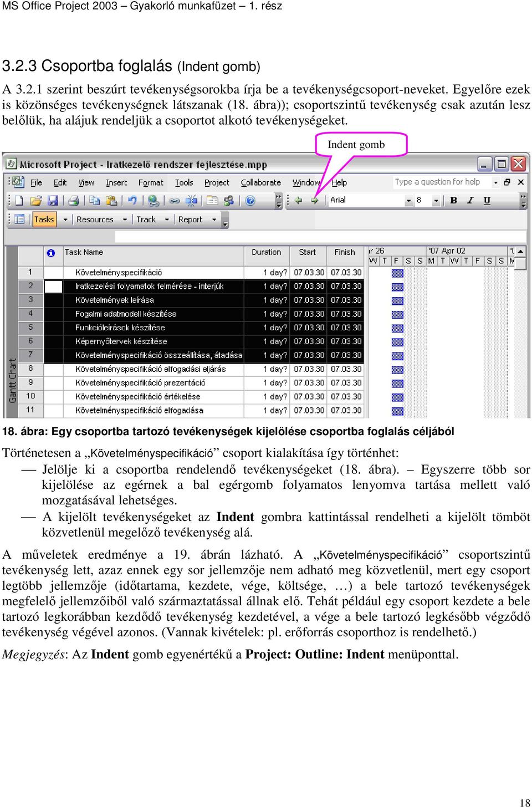Click the Resources guide button
The width and height of the screenshot is (532, 807).
(95, 219)
